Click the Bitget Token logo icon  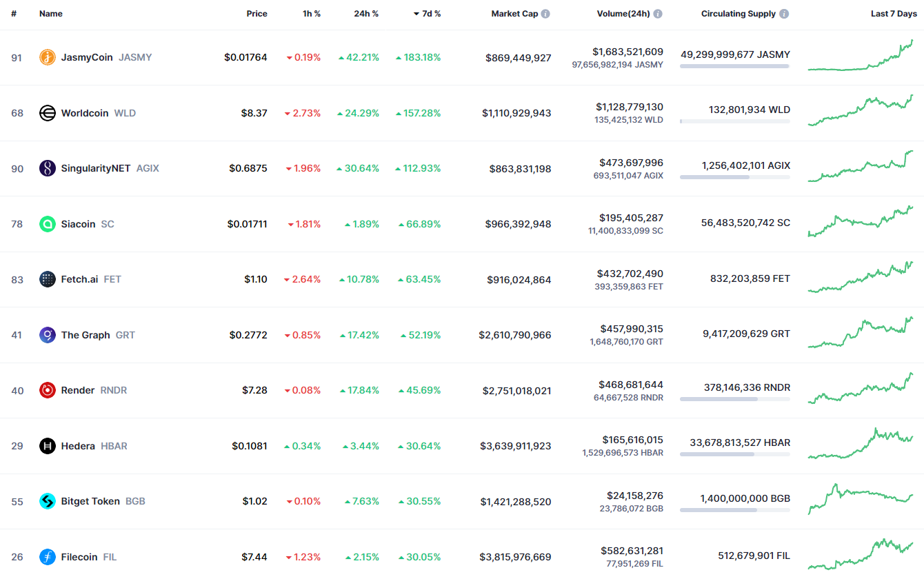coord(48,501)
